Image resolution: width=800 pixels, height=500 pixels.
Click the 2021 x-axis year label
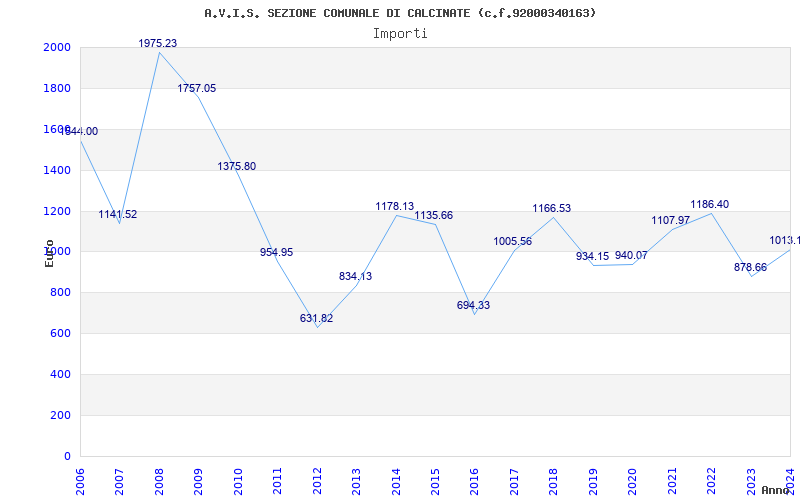[x=672, y=482]
